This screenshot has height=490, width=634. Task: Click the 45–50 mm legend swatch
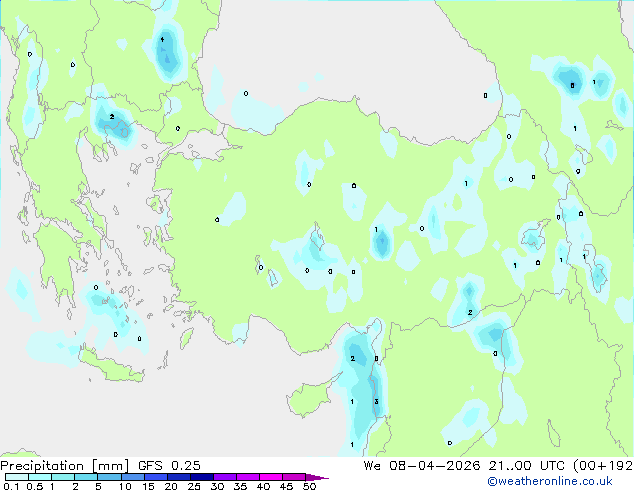coord(294,477)
